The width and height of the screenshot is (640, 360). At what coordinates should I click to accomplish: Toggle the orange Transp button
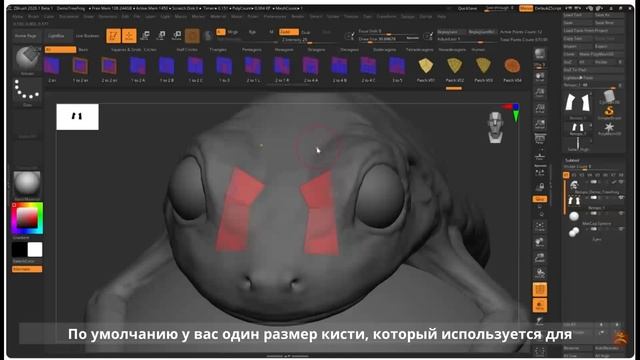click(x=540, y=305)
